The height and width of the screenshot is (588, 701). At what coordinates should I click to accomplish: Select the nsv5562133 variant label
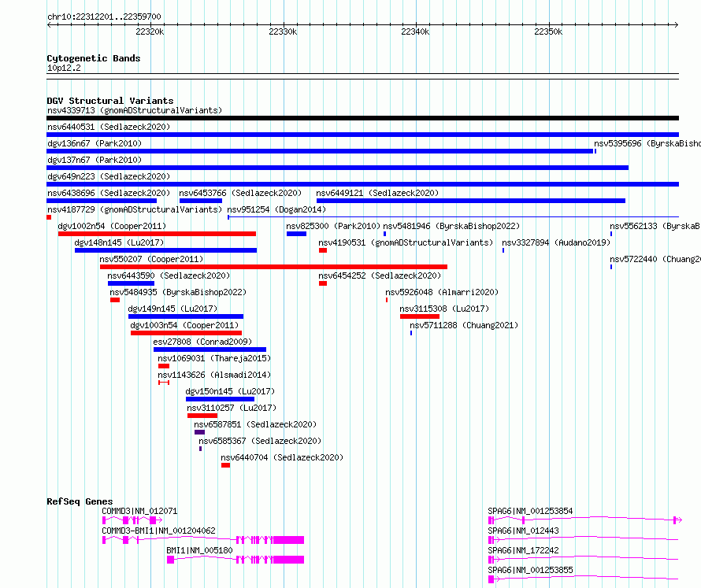[x=655, y=226]
